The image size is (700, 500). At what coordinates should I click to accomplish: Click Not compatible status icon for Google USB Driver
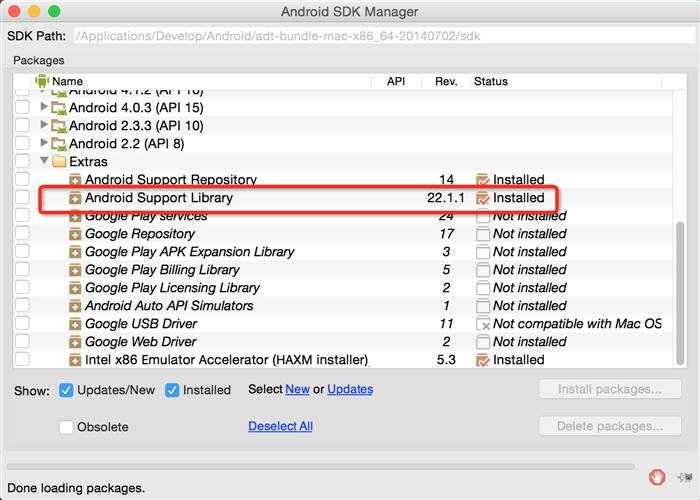click(x=483, y=324)
